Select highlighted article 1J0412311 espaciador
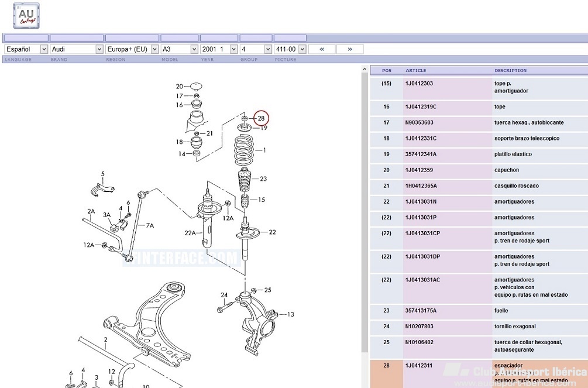The height and width of the screenshot is (388, 588). pyautogui.click(x=479, y=374)
